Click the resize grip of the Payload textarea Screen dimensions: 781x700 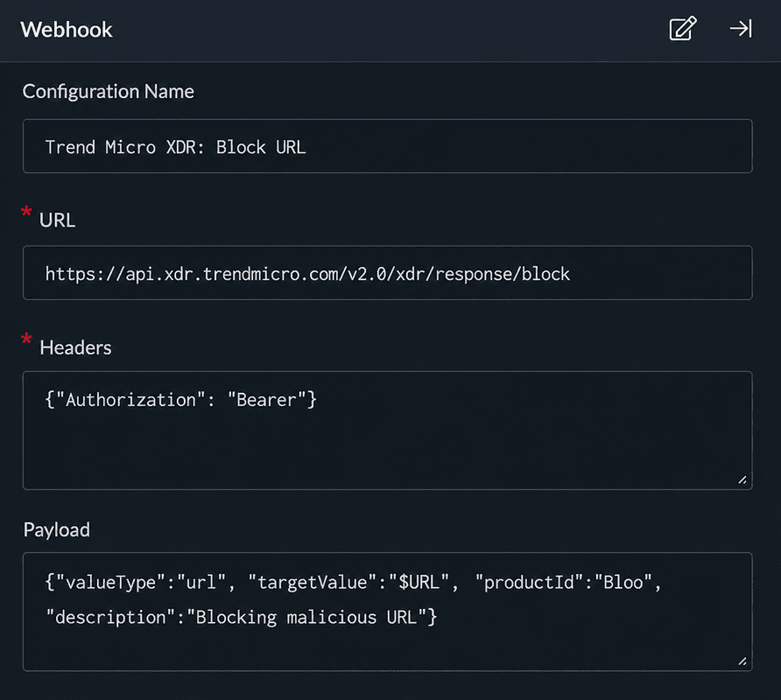(x=742, y=661)
